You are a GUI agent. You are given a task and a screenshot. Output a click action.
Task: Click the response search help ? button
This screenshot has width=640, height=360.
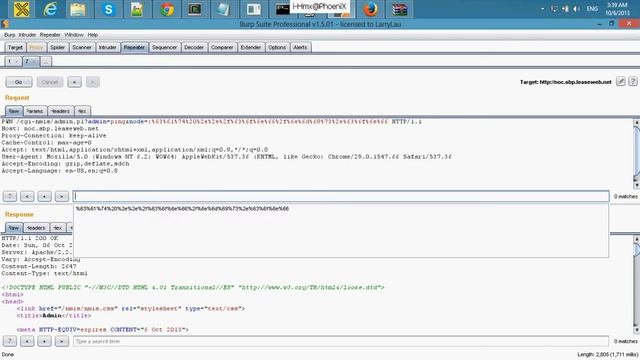[10, 341]
